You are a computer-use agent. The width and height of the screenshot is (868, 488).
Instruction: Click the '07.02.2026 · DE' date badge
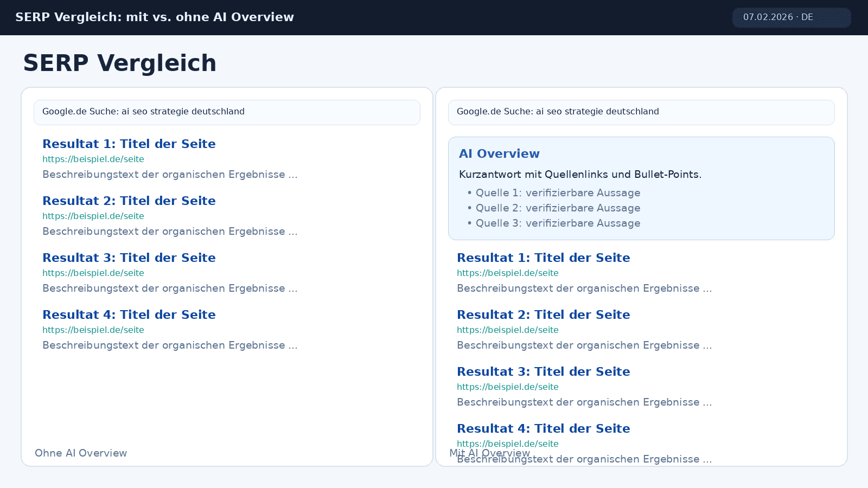[x=792, y=17]
